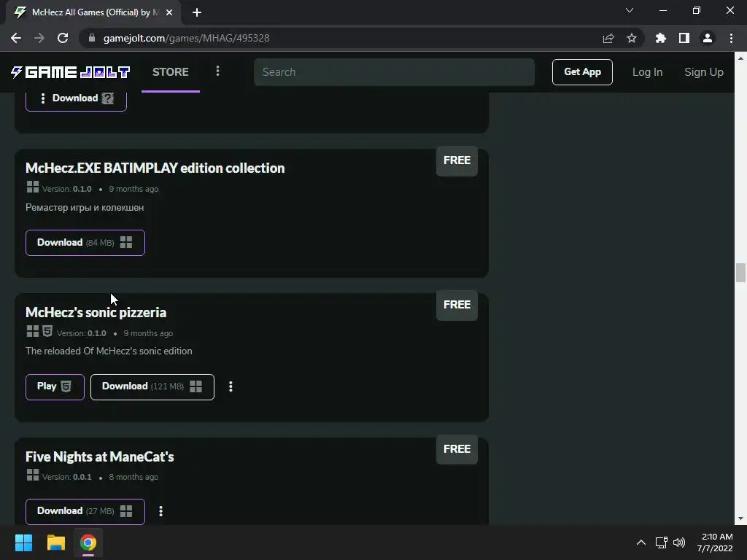The height and width of the screenshot is (560, 747).
Task: Bookmark this page with star icon
Action: [632, 38]
